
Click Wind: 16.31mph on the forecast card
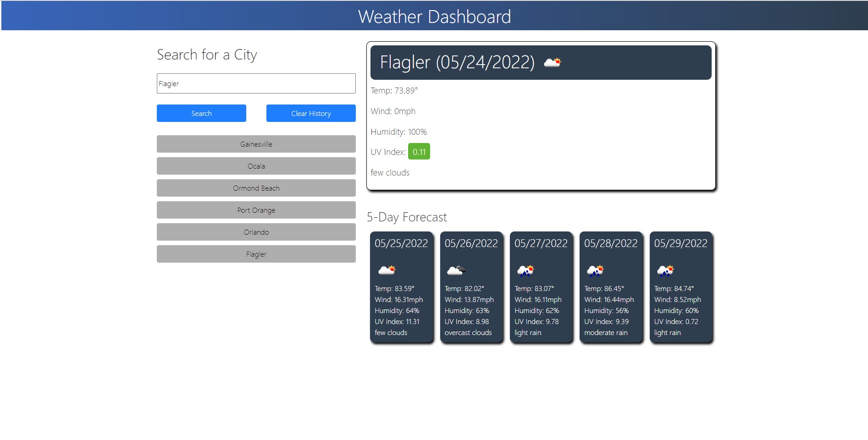pyautogui.click(x=399, y=300)
